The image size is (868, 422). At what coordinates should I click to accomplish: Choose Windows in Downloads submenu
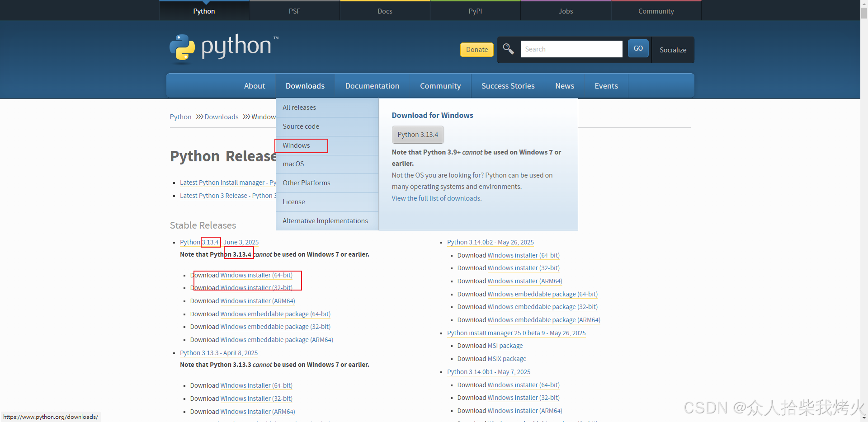(327, 145)
